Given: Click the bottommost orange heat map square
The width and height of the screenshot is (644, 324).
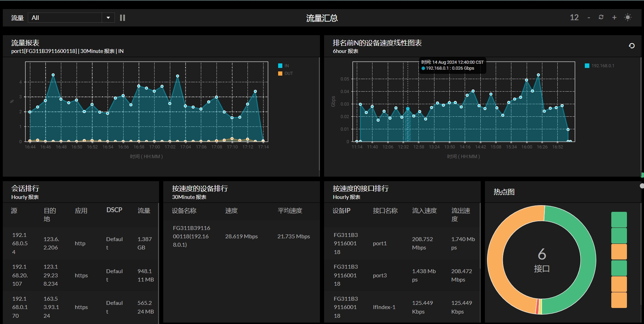Looking at the screenshot, I should [x=619, y=300].
